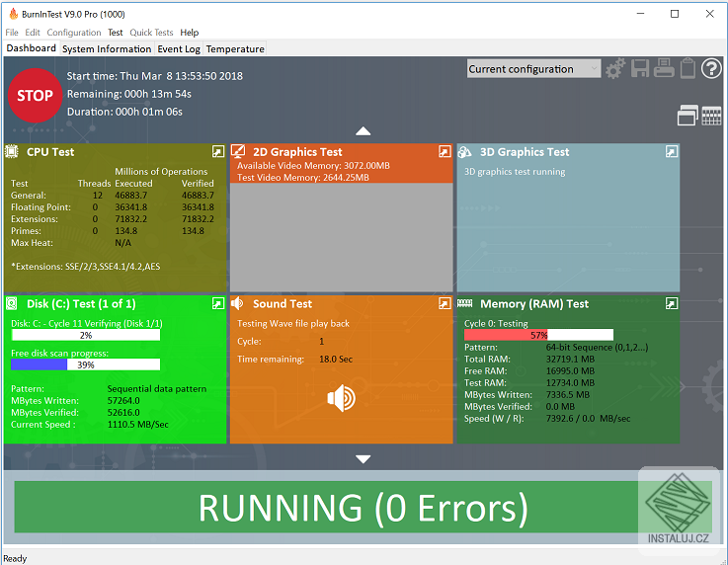Switch to the System Information tab
Image resolution: width=728 pixels, height=565 pixels.
[107, 48]
